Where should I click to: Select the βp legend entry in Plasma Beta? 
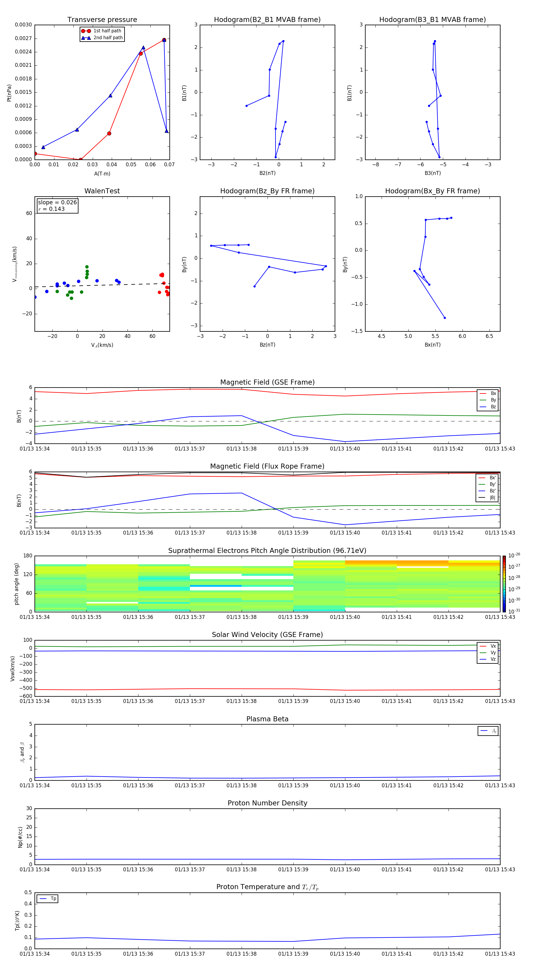[488, 731]
